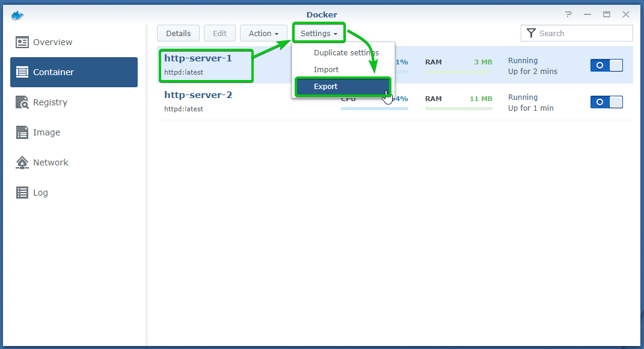Click the Network sidebar icon

(22, 162)
